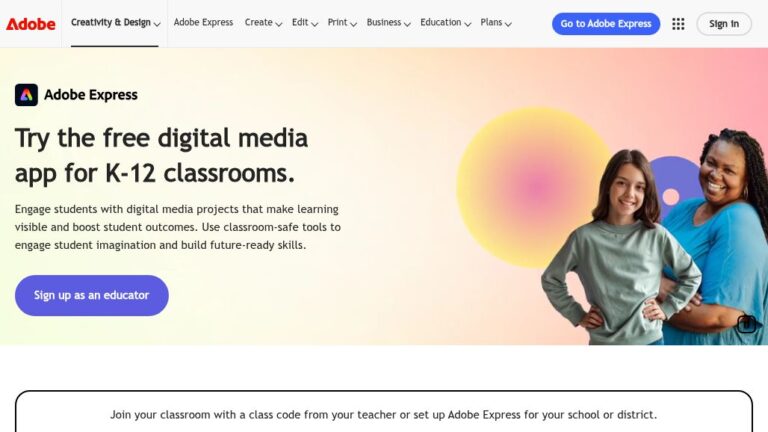
Task: Click the "Engage students with digital media" paragraph
Action: pos(178,227)
